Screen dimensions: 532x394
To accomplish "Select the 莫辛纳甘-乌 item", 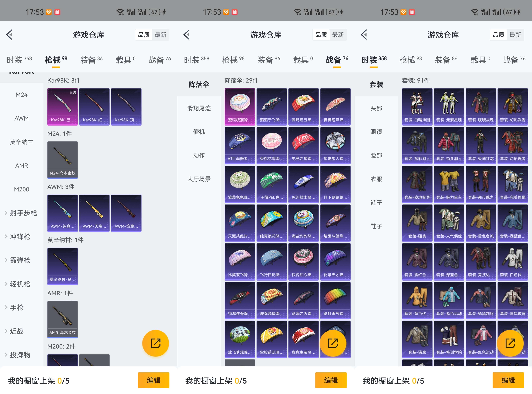I will pyautogui.click(x=62, y=266).
